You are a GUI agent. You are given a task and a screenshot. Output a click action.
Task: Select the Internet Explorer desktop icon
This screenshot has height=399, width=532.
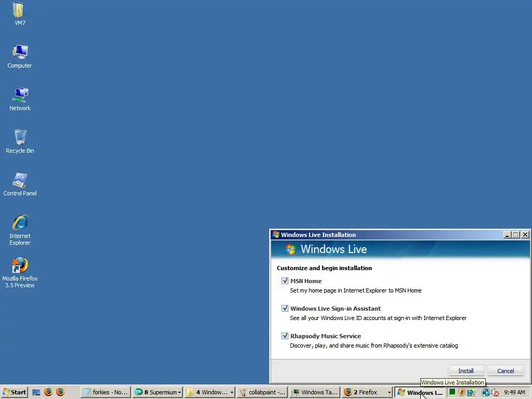tap(20, 230)
